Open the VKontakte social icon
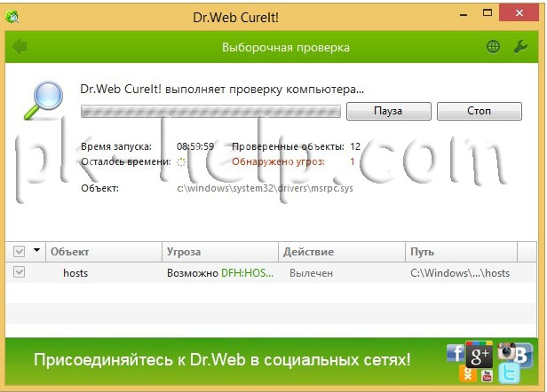 point(523,356)
